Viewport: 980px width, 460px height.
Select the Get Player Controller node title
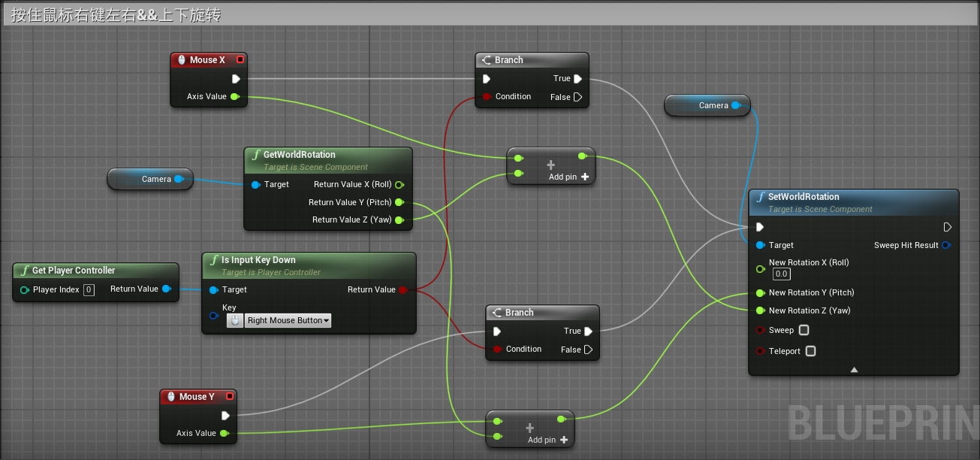click(74, 271)
